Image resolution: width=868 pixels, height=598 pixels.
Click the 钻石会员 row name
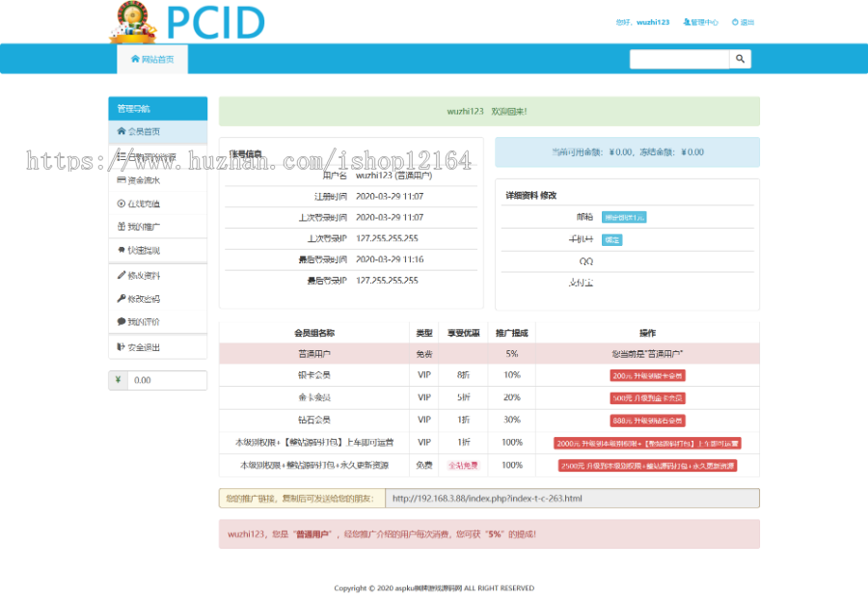[x=314, y=421]
